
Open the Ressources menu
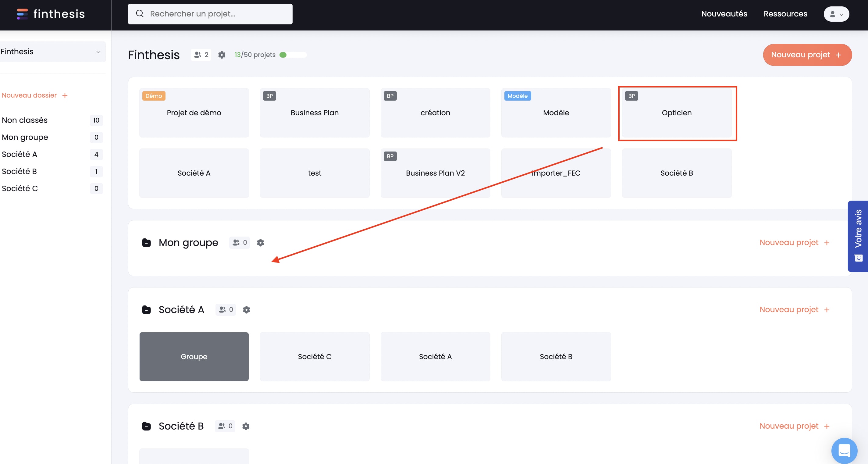click(785, 14)
